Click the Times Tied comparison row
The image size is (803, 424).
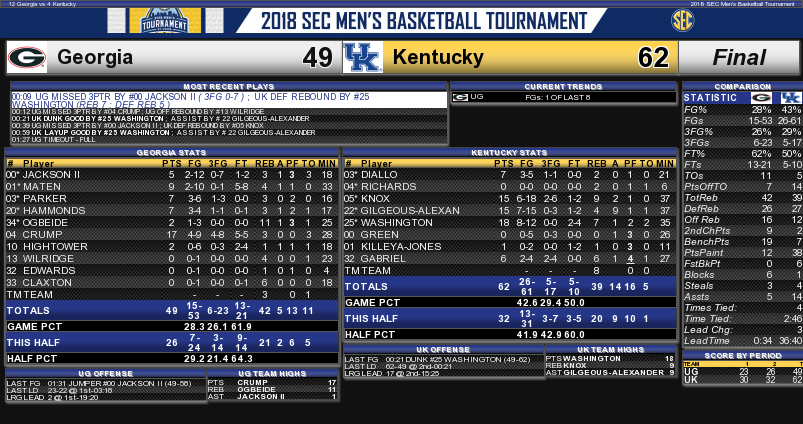click(743, 308)
